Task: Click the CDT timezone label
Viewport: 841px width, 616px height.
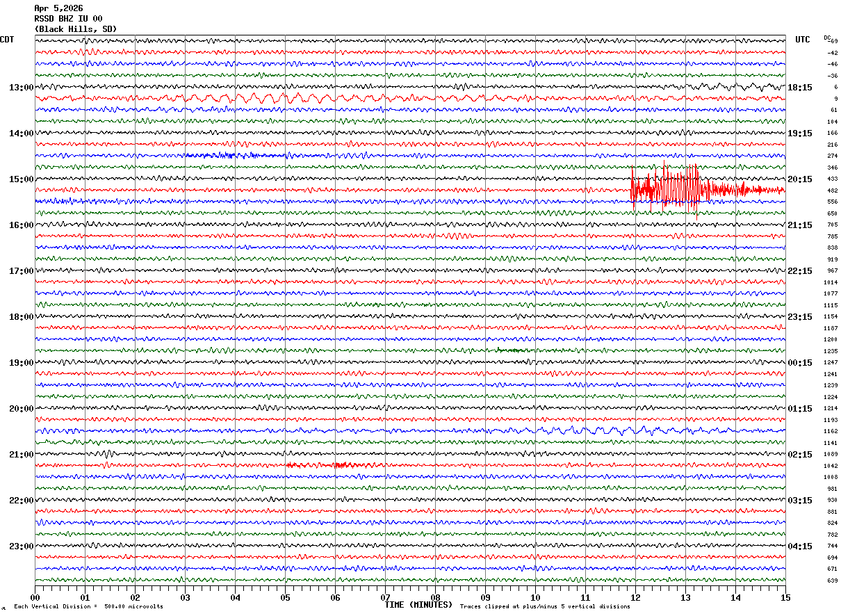Action: [7, 40]
